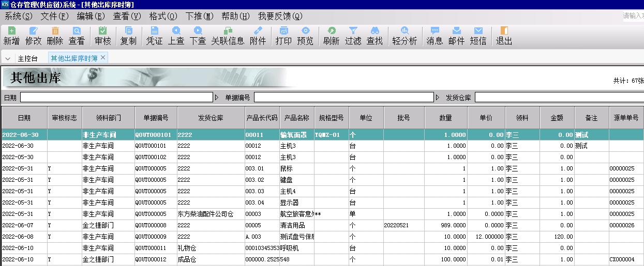The image size is (644, 266).
Task: Click the 修改 (Modify) toolbar icon
Action: click(x=33, y=36)
